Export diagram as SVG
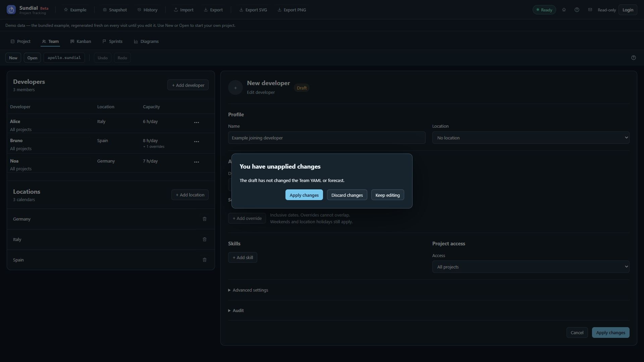Image resolution: width=644 pixels, height=362 pixels. tap(253, 10)
